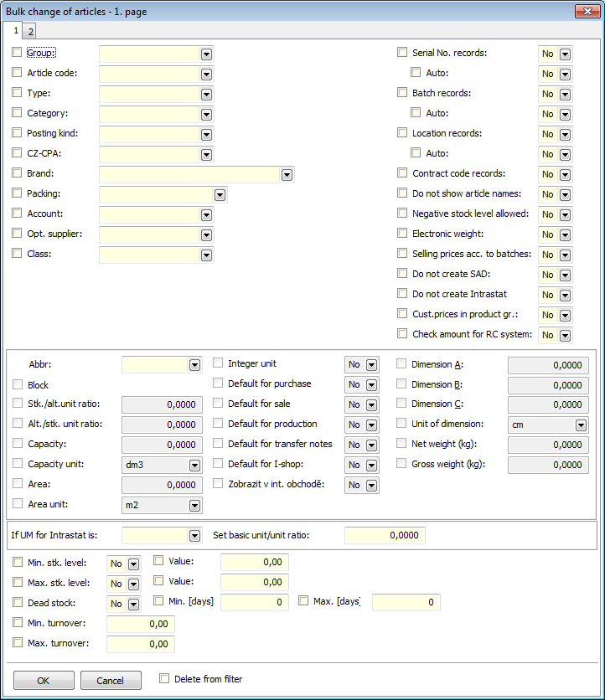Enable the Min. turnover checkbox

18,622
